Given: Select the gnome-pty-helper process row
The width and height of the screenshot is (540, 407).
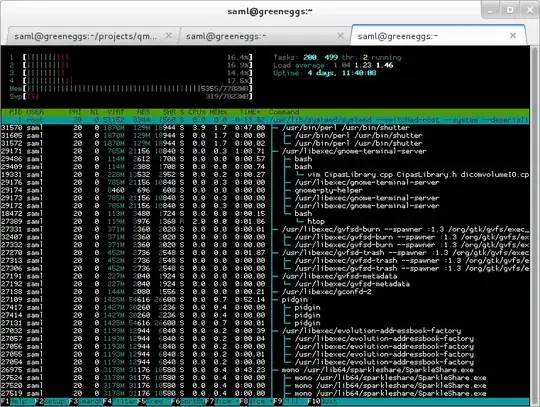Looking at the screenshot, I should pyautogui.click(x=265, y=190).
